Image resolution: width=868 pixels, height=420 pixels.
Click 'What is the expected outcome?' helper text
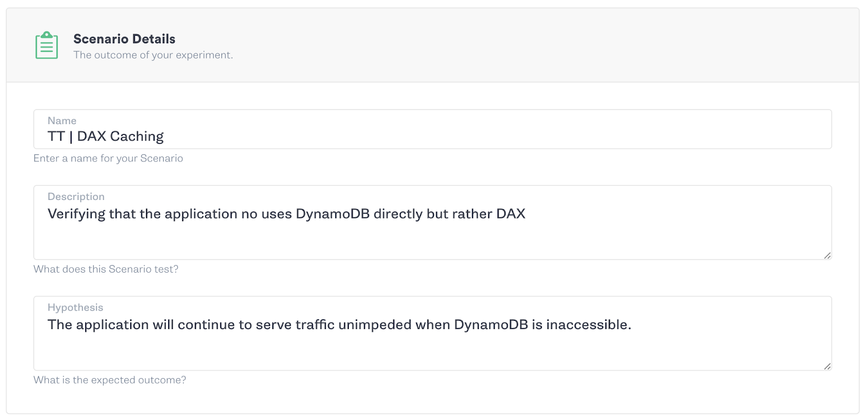click(x=110, y=380)
